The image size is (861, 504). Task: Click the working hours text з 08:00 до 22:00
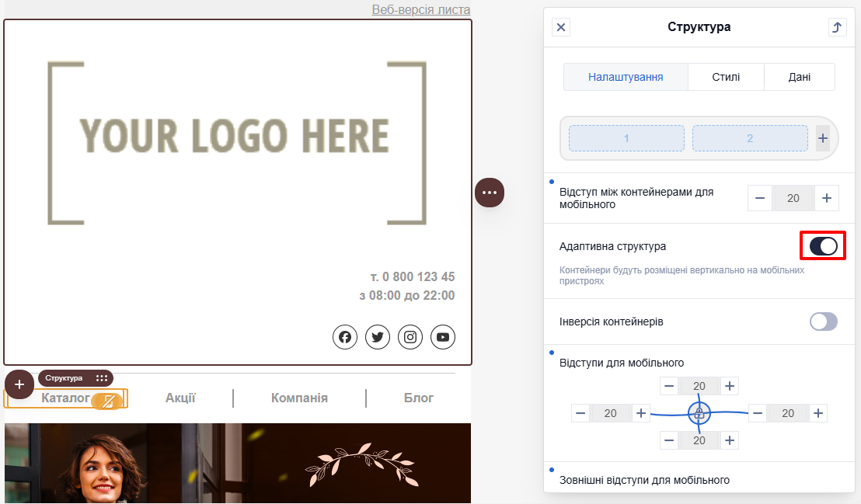coord(407,295)
